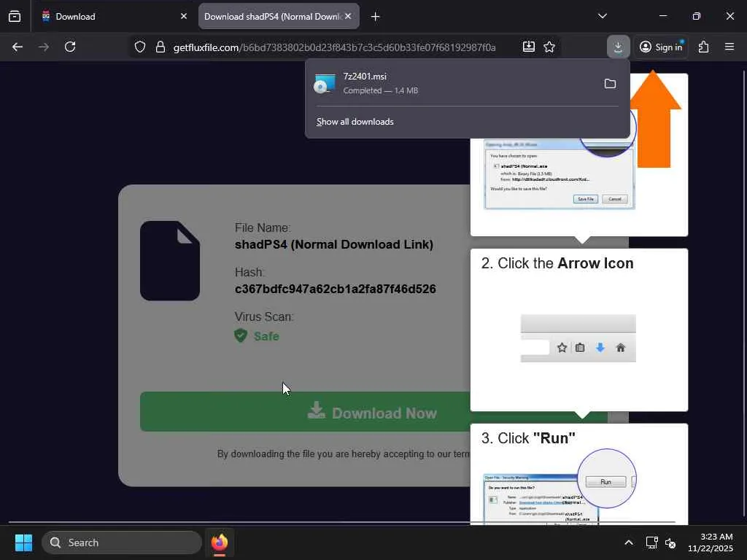Click the address bar URL field
747x560 pixels.
point(334,47)
